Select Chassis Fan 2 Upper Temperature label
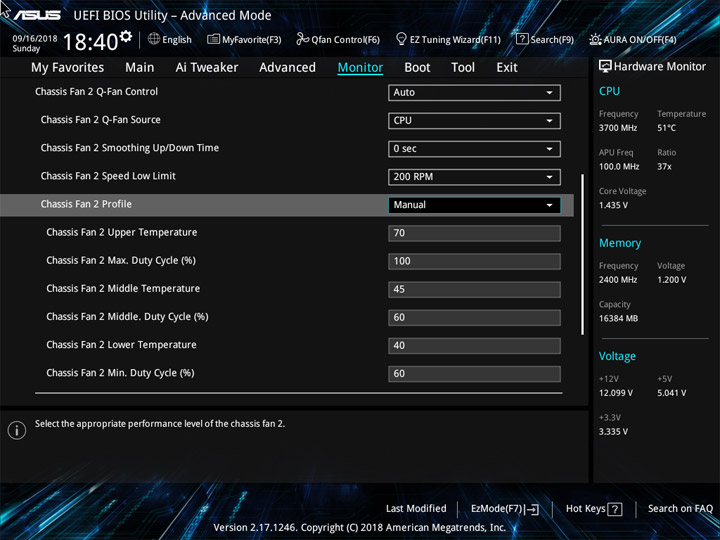 pos(122,232)
